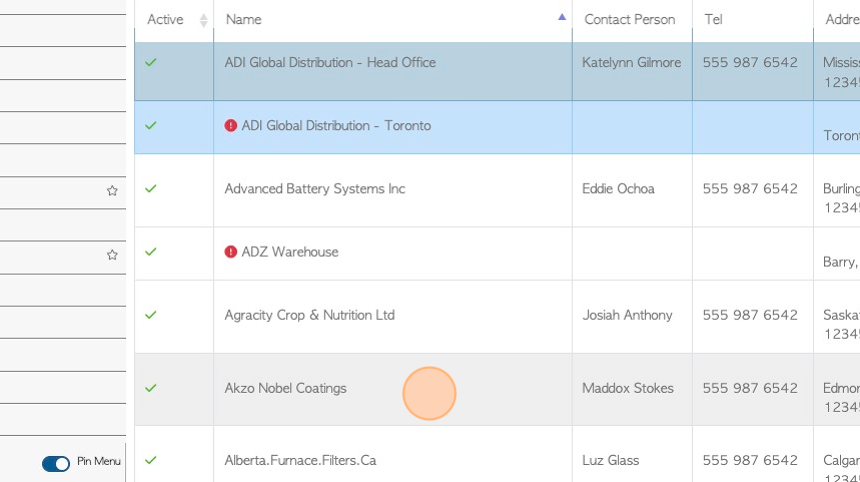Click the Name column header

(244, 20)
